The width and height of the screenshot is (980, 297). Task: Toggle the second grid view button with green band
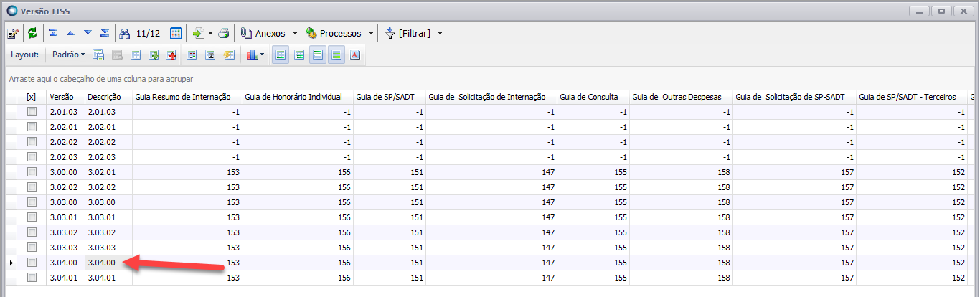[299, 55]
